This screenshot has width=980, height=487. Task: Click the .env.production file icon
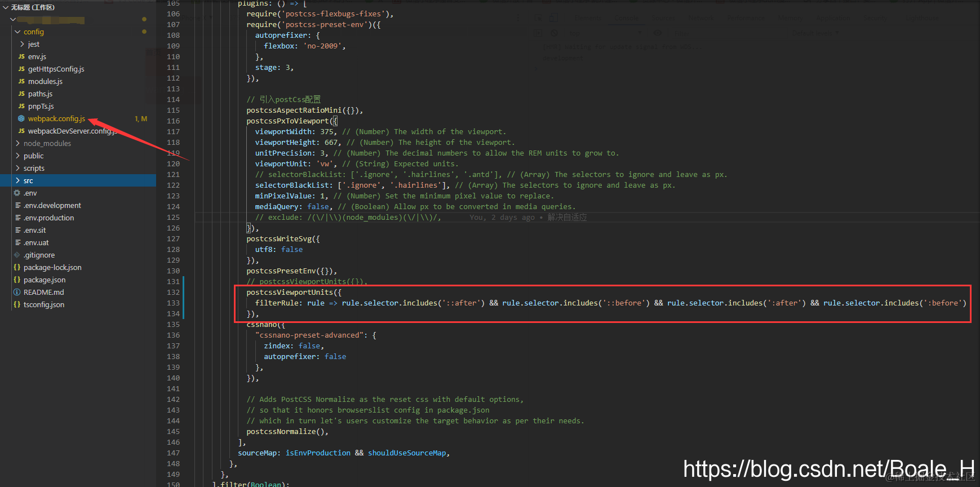17,218
